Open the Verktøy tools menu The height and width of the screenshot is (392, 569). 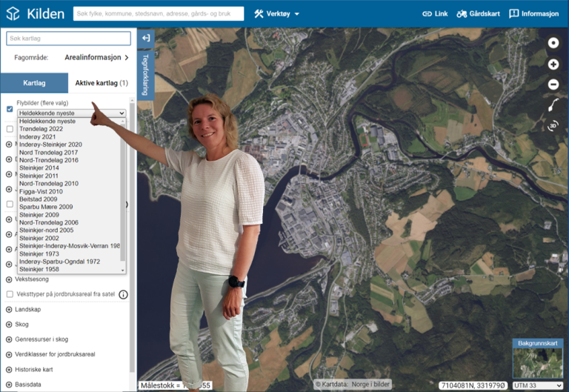pyautogui.click(x=277, y=14)
